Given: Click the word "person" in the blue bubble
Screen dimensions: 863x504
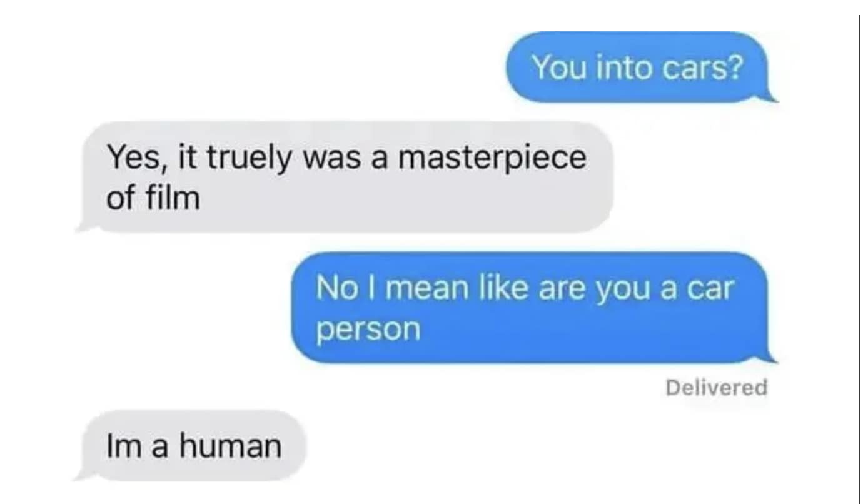Looking at the screenshot, I should 368,330.
